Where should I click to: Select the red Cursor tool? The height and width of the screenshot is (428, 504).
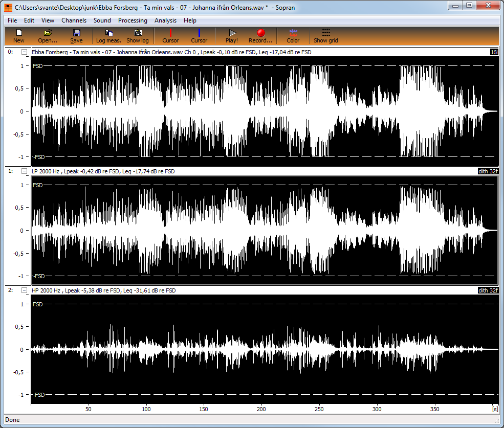(170, 36)
